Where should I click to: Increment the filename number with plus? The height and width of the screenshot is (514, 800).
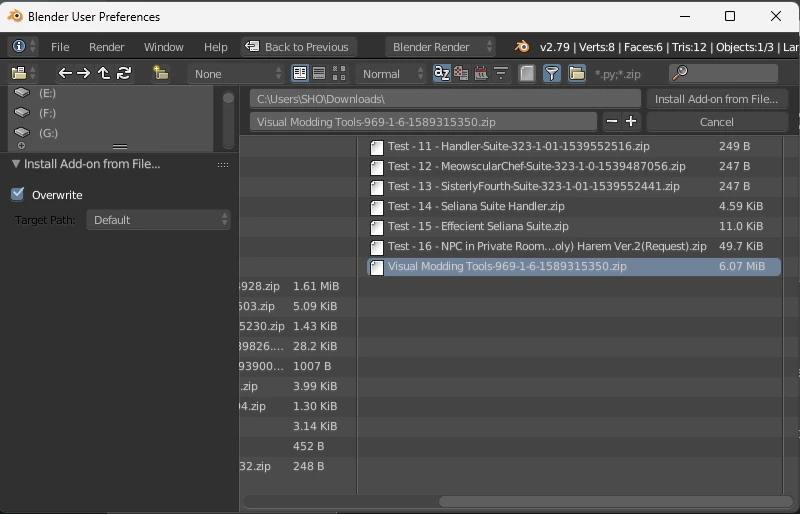pos(631,121)
